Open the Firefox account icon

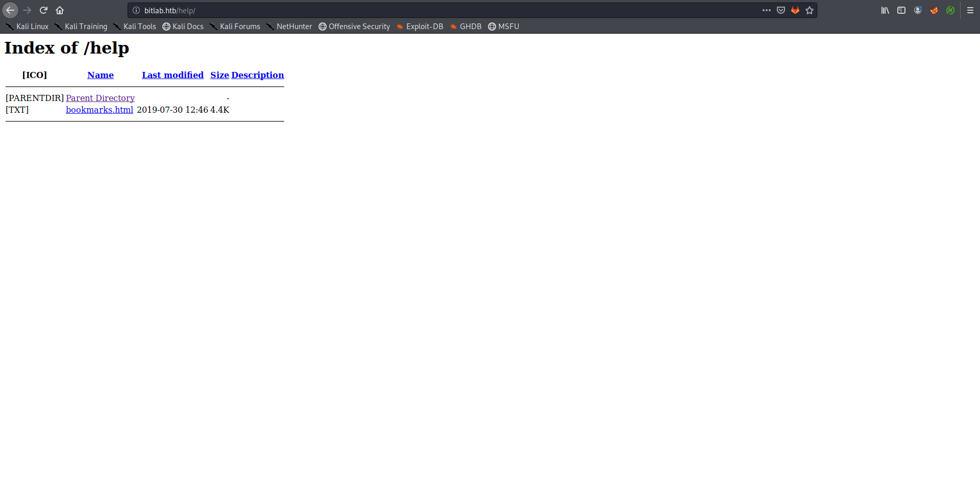click(x=918, y=10)
